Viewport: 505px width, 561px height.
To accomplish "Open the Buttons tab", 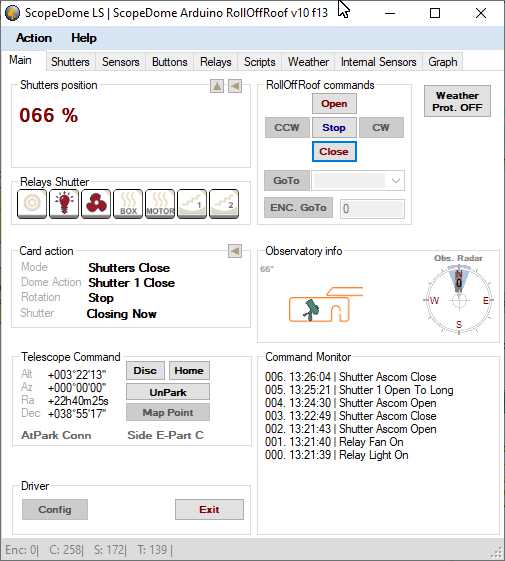I will (x=170, y=62).
